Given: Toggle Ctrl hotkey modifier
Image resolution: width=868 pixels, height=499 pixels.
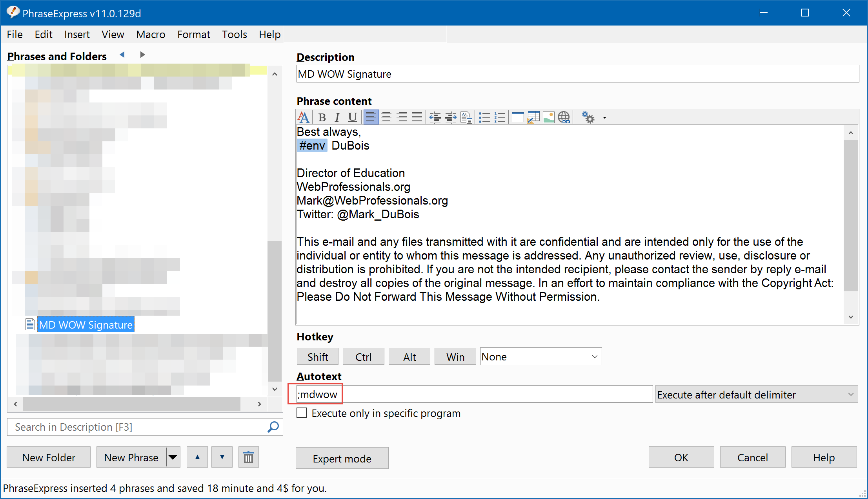Looking at the screenshot, I should (363, 356).
